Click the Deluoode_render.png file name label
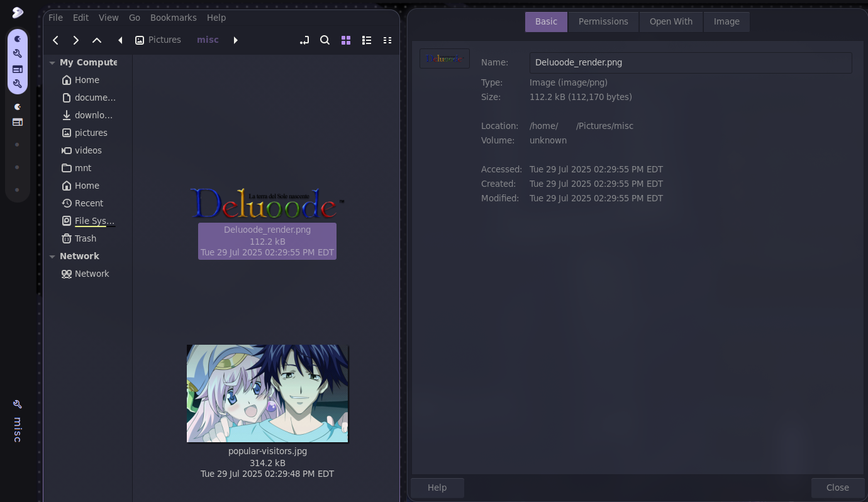Image resolution: width=868 pixels, height=502 pixels. coord(267,230)
